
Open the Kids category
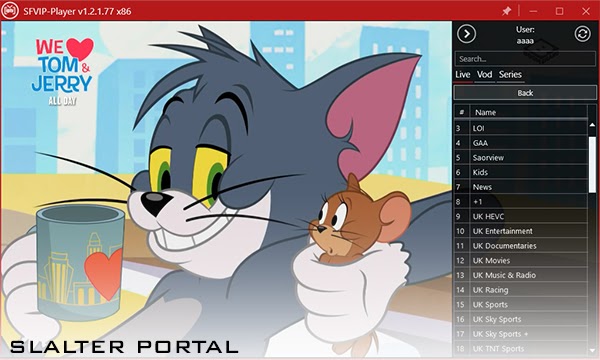(521, 172)
